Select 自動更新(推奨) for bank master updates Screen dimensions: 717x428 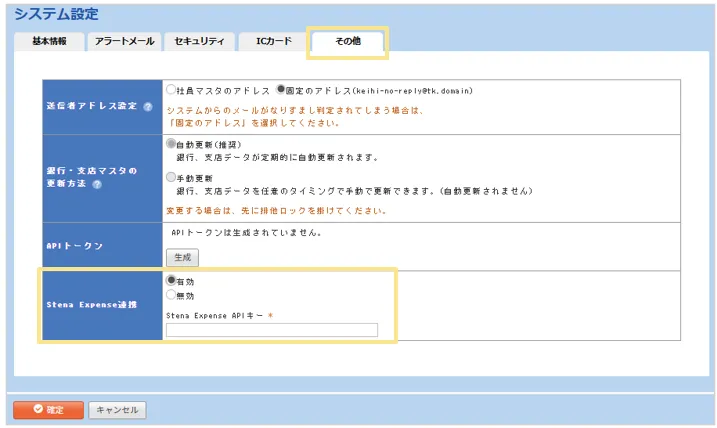(x=172, y=143)
